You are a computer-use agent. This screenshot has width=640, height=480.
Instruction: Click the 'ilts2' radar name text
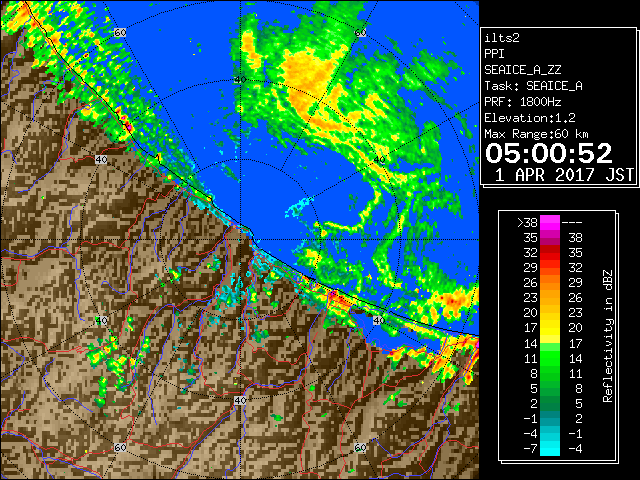coord(502,38)
